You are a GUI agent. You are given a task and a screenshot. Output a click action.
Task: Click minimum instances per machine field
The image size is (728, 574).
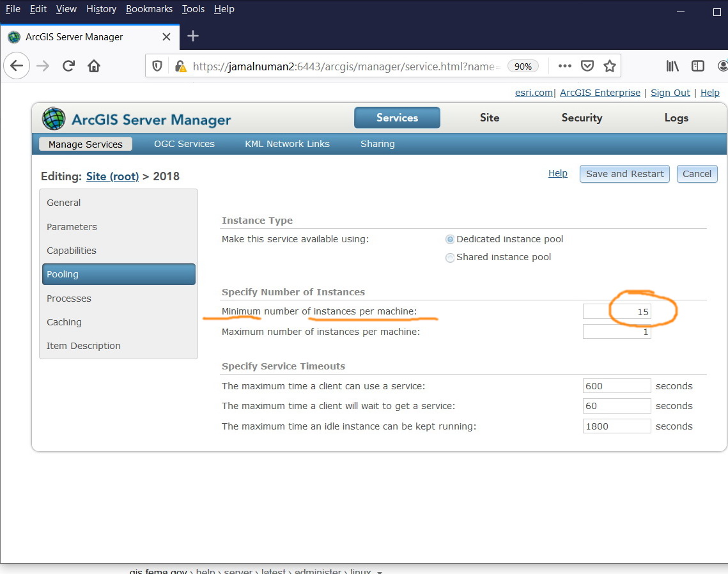pyautogui.click(x=617, y=312)
